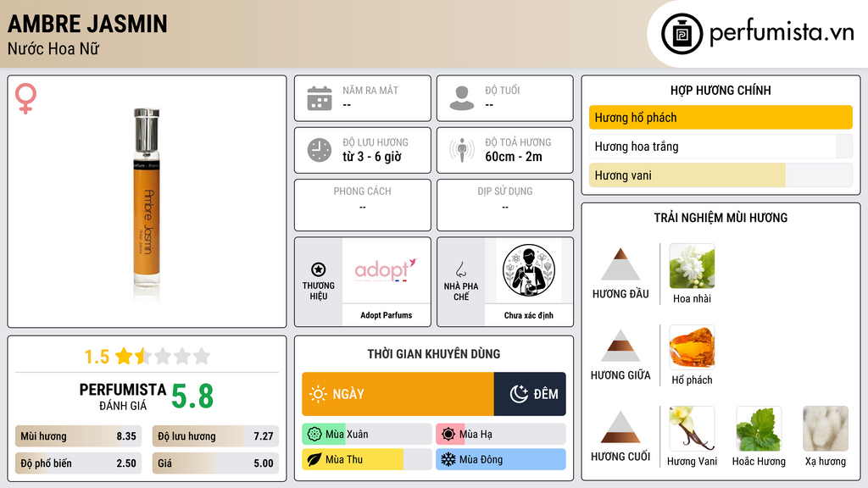Click the Độ phổ biến 2.50 score bar
This screenshot has height=488, width=868.
78,463
